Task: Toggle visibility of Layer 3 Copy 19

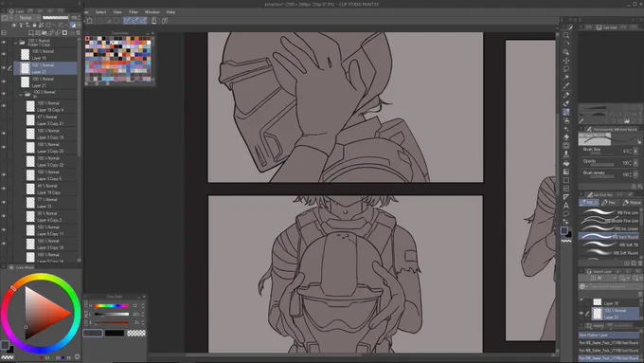Action: pos(4,134)
